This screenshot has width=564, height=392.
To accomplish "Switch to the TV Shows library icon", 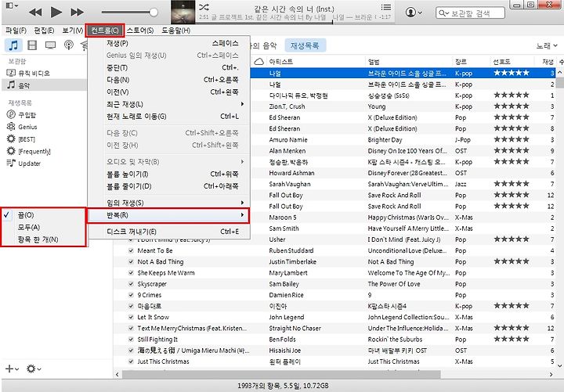I will (50, 45).
